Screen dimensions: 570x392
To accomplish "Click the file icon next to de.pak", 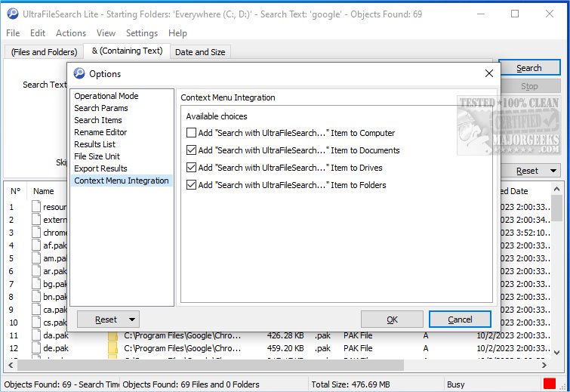I will (x=36, y=347).
